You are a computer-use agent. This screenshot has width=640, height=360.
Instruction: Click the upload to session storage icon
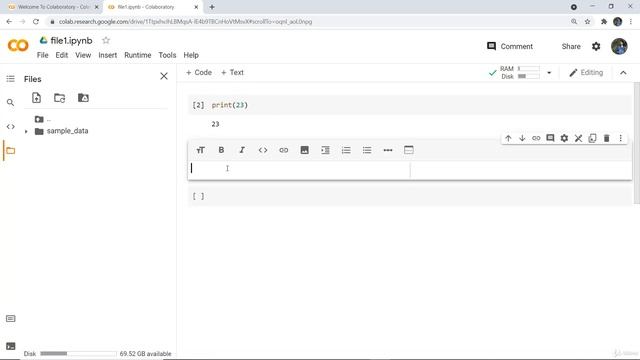coord(36,98)
